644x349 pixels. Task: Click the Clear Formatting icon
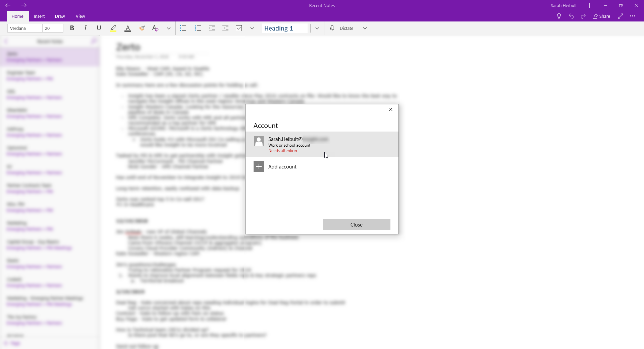[155, 28]
